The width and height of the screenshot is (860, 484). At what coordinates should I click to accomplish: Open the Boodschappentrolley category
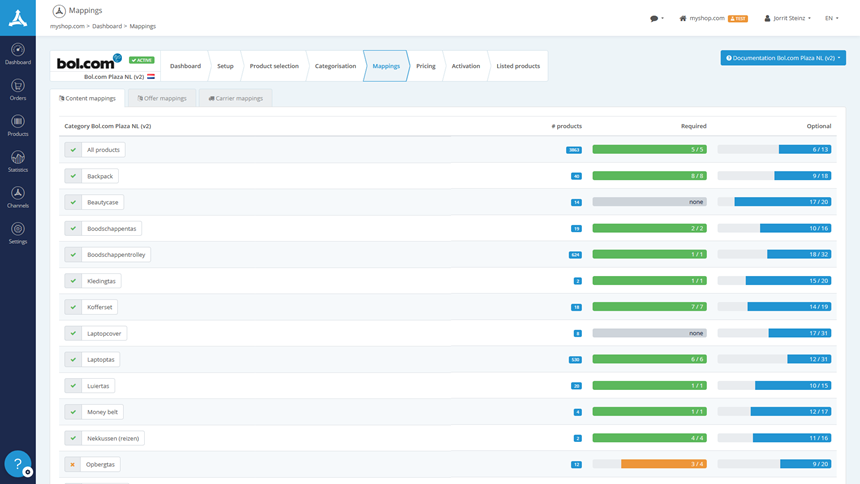[x=116, y=255]
